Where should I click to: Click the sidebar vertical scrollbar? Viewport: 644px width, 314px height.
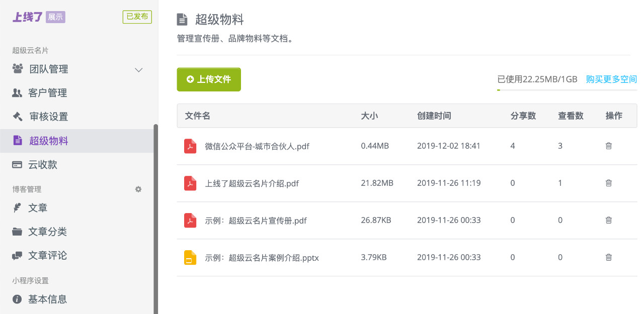pos(155,216)
